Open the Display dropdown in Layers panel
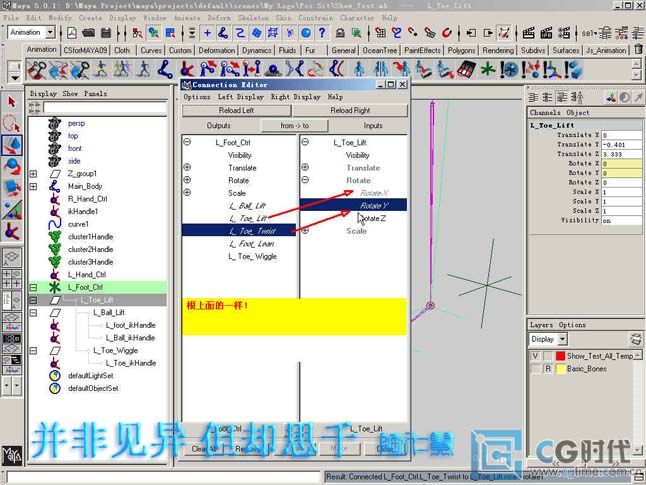This screenshot has width=646, height=485. (563, 339)
